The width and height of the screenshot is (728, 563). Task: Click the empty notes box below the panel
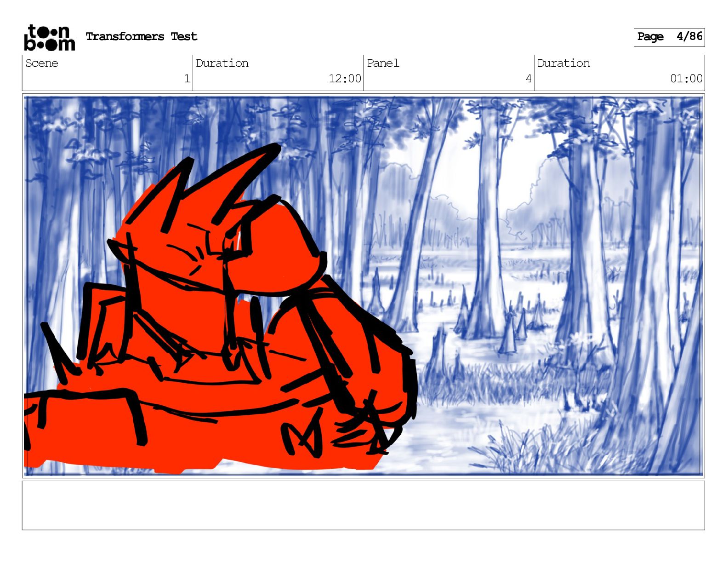click(363, 506)
